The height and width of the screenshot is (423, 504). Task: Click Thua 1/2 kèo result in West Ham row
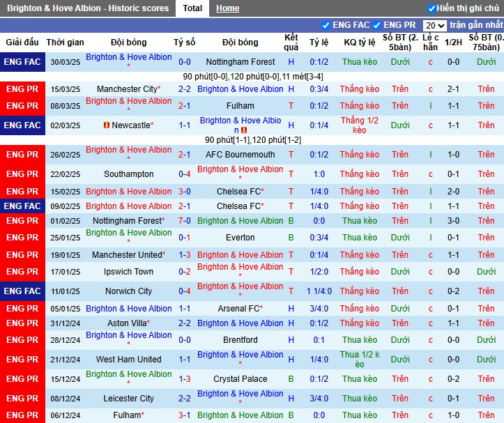360,360
